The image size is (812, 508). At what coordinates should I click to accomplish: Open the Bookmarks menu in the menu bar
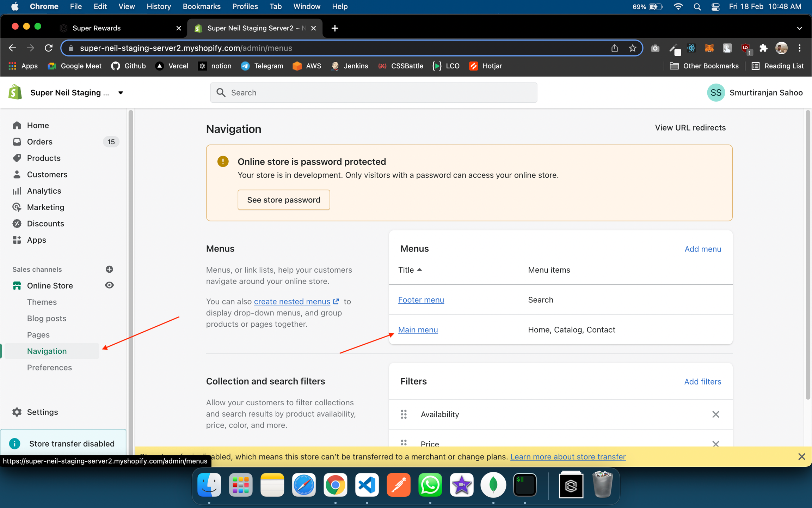(201, 6)
